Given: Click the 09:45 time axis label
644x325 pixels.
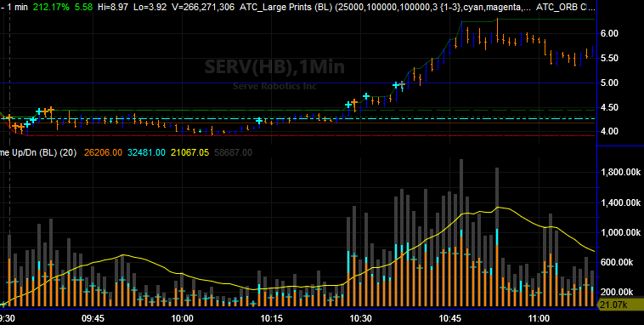Looking at the screenshot, I should click(93, 318).
